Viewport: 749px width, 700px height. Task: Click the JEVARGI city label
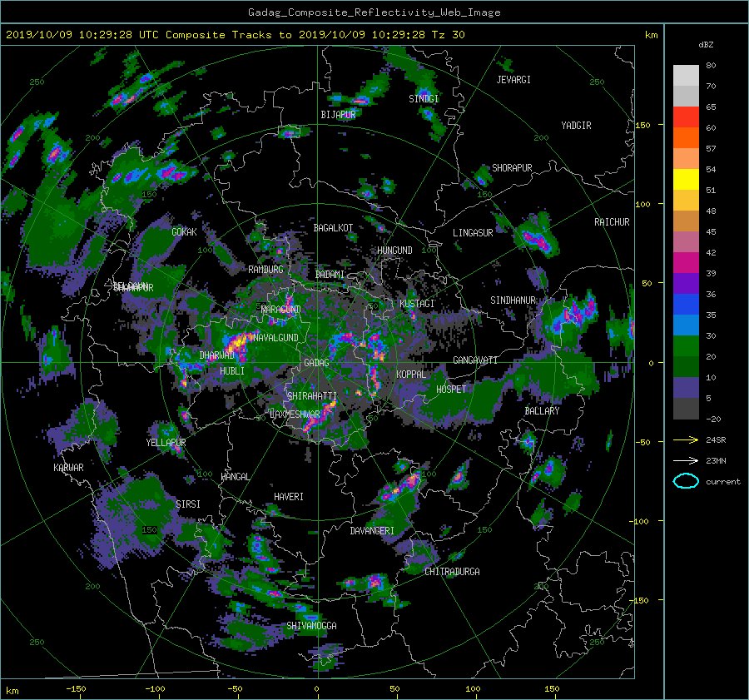point(513,80)
